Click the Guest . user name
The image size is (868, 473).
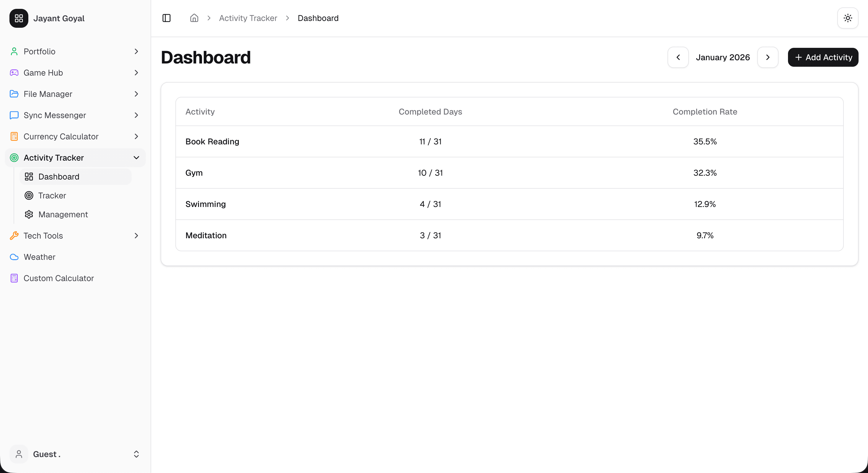point(47,454)
